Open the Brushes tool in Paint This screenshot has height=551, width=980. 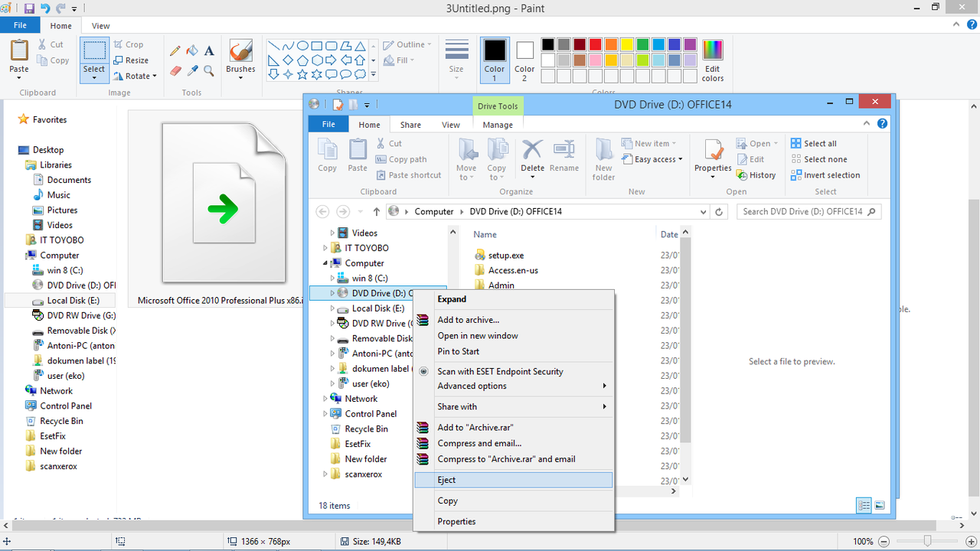240,59
